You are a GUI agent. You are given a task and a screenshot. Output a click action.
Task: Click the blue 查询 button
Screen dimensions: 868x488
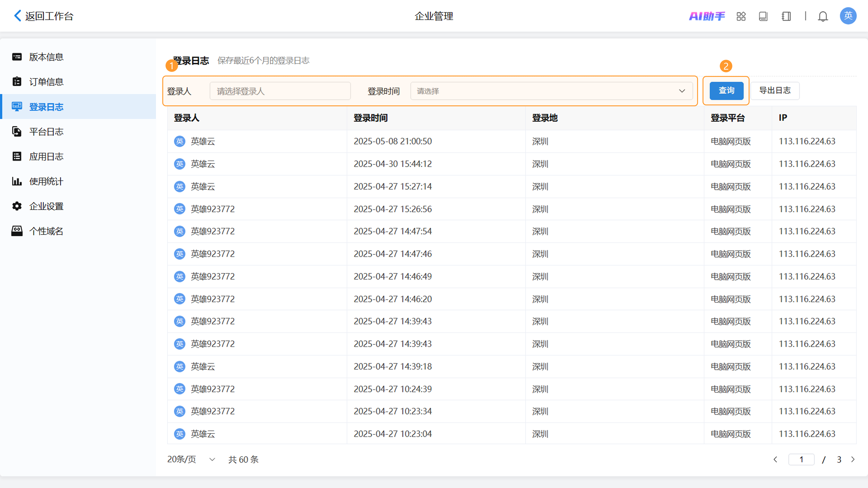(x=726, y=91)
